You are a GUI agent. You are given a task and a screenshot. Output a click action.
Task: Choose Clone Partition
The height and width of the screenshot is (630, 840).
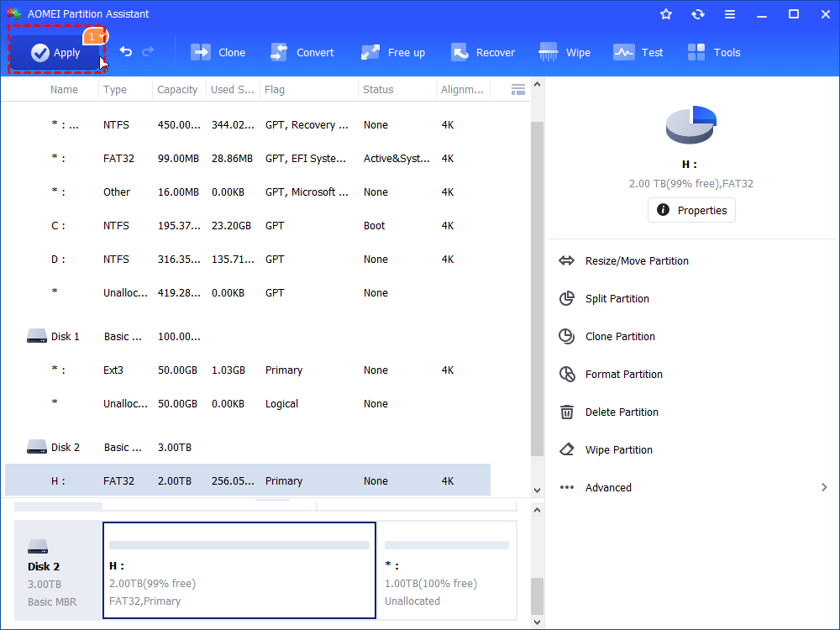[621, 337]
